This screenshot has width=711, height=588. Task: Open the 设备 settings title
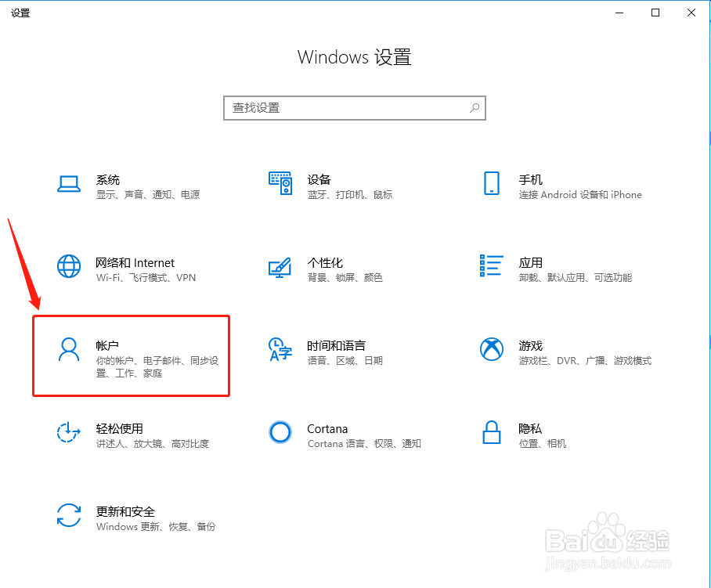coord(319,180)
